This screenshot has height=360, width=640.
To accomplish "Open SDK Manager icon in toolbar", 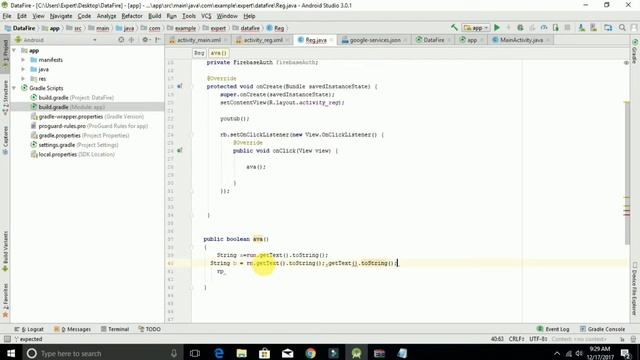I will pyautogui.click(x=593, y=28).
